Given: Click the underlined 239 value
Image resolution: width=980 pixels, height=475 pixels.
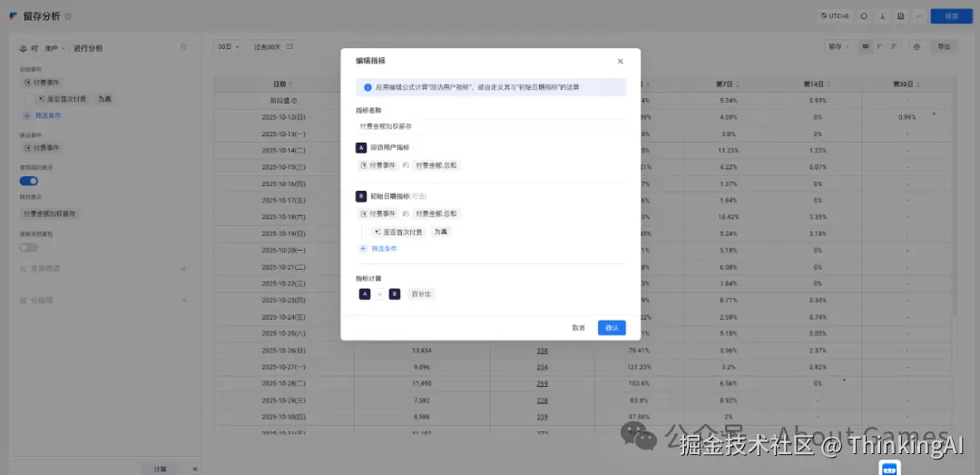Looking at the screenshot, I should tap(542, 416).
